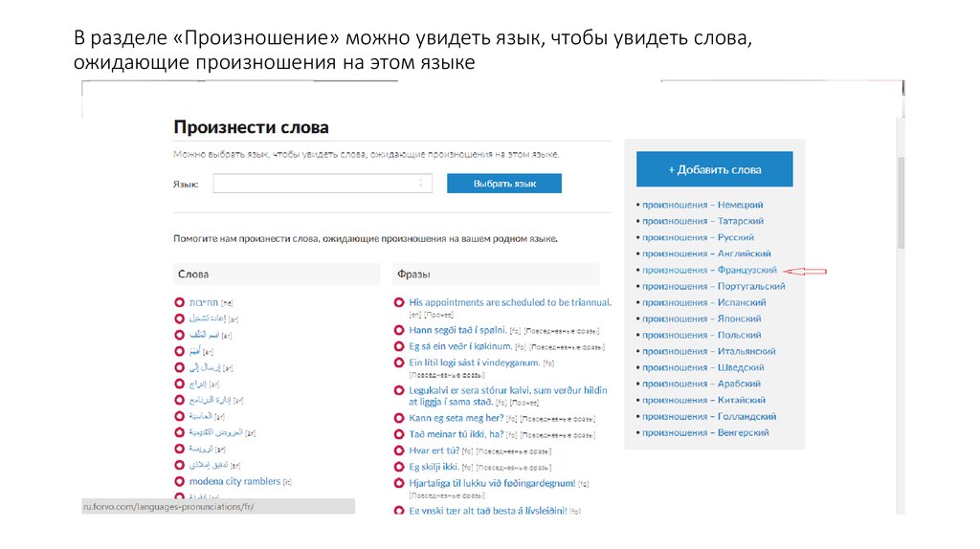
Task: Open phrase 'Hjartaliga til lukku við føðingardegnum!'
Action: click(x=493, y=483)
